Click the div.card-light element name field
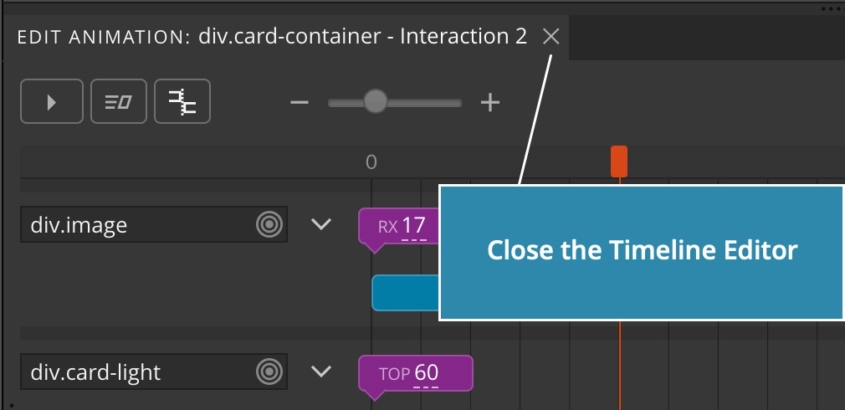Viewport: 845px width, 410px height. (154, 372)
